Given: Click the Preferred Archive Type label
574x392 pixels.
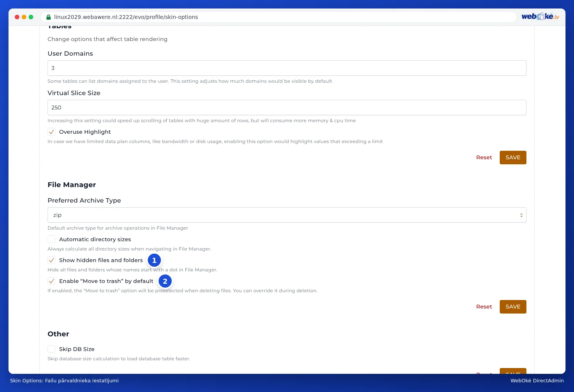Looking at the screenshot, I should pyautogui.click(x=84, y=200).
